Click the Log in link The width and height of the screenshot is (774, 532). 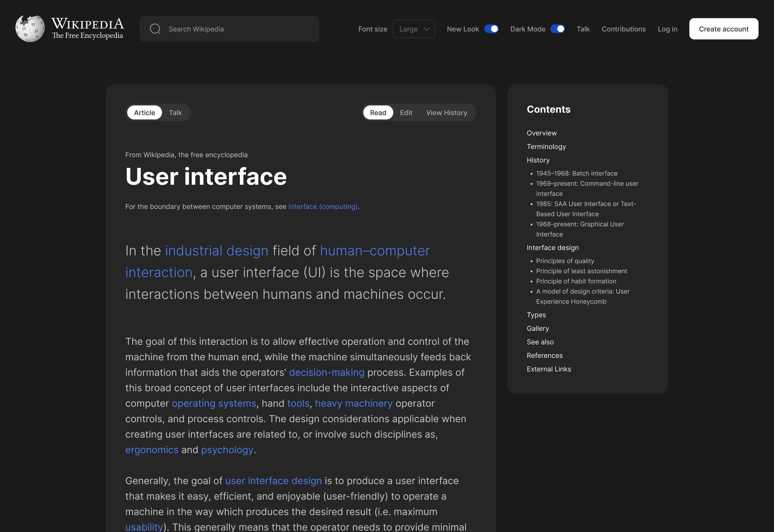(667, 29)
